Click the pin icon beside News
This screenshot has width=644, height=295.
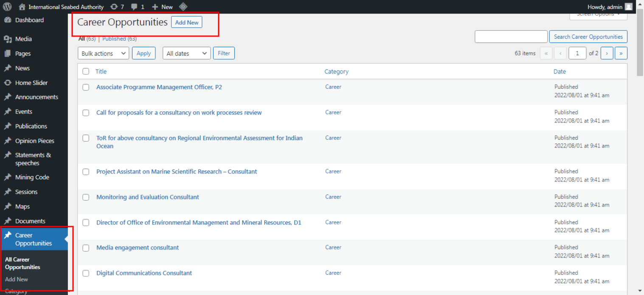[8, 68]
